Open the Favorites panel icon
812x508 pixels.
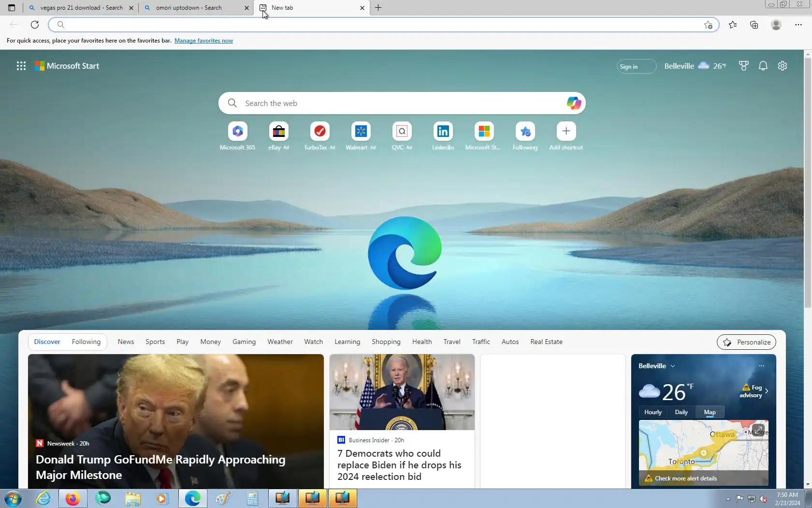(733, 25)
